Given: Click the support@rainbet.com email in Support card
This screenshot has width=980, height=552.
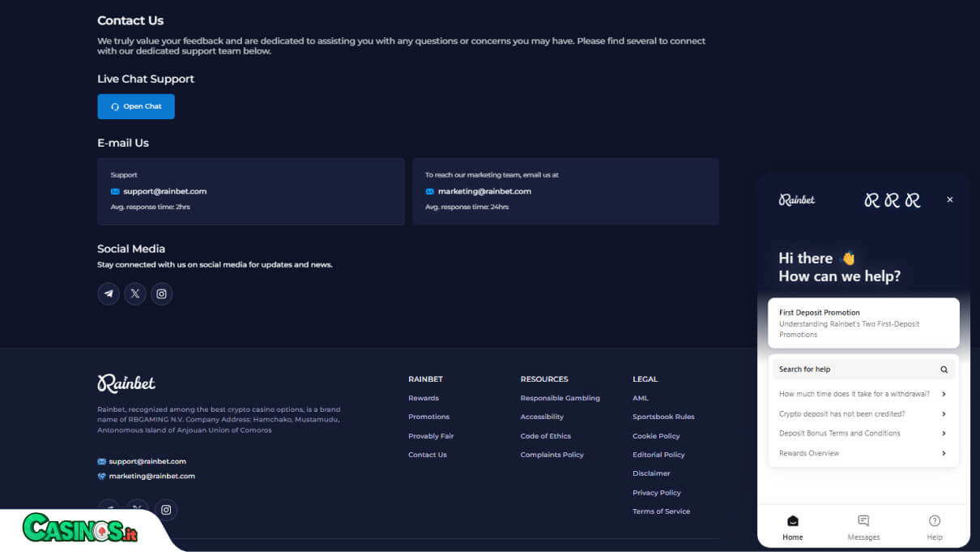Looking at the screenshot, I should 165,191.
